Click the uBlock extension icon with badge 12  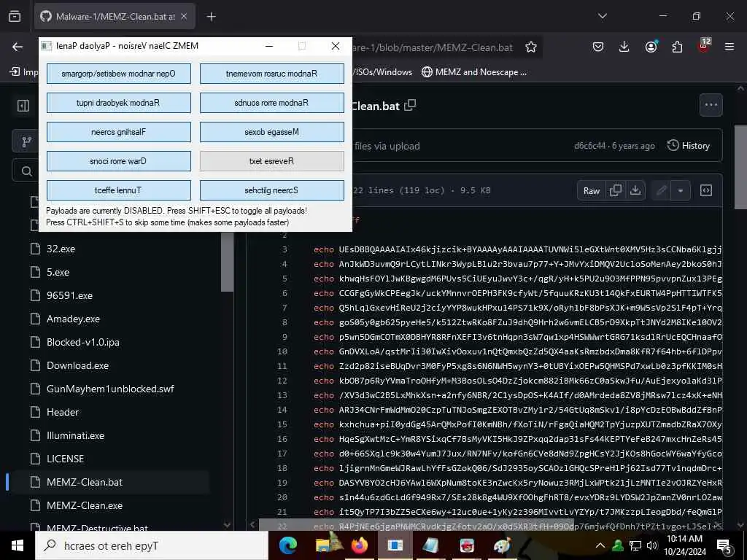point(704,46)
